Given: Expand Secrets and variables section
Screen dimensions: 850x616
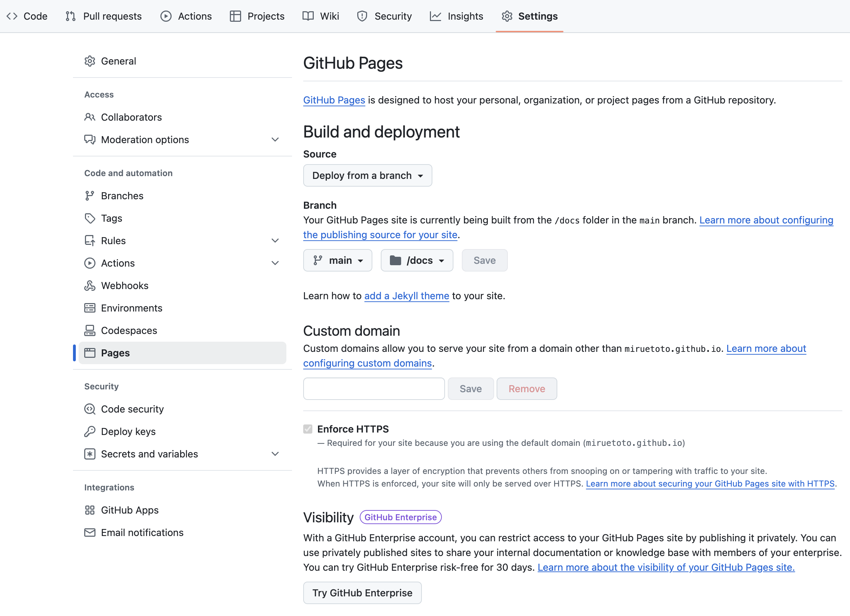Looking at the screenshot, I should (x=275, y=454).
